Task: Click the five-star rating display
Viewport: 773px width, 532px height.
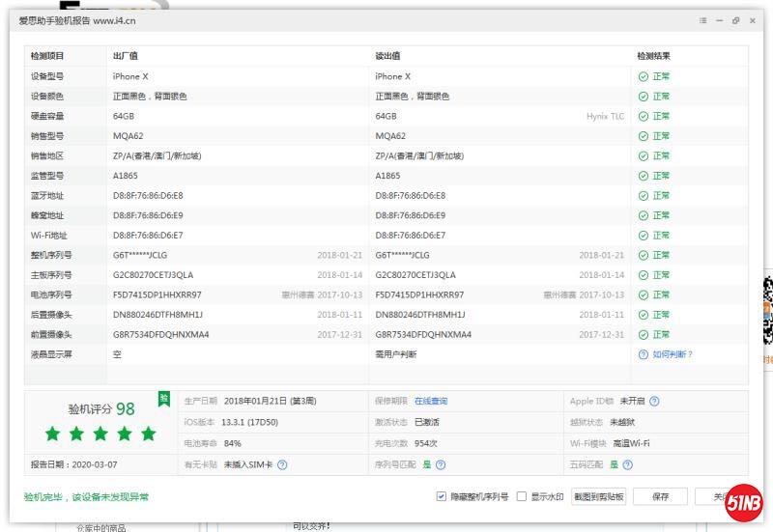Action: (x=100, y=434)
